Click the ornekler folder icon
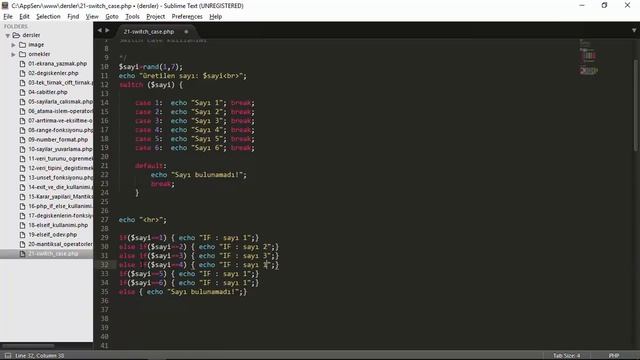Screen dimensions: 640x360 pos(22,54)
